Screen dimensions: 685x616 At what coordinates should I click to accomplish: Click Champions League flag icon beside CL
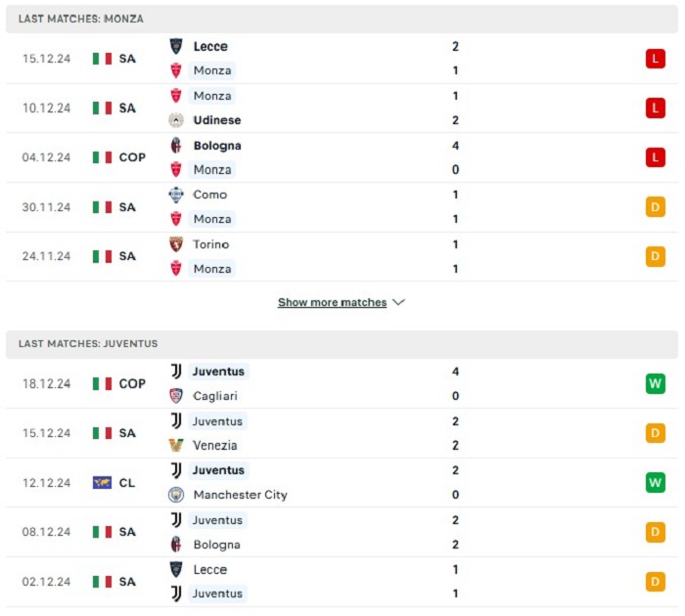pyautogui.click(x=102, y=482)
